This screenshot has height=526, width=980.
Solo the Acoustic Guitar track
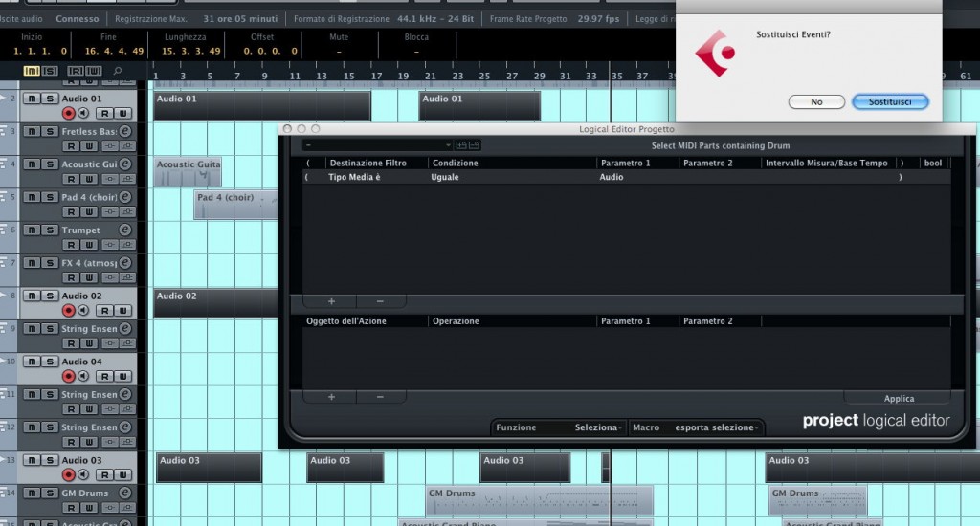[x=50, y=164]
